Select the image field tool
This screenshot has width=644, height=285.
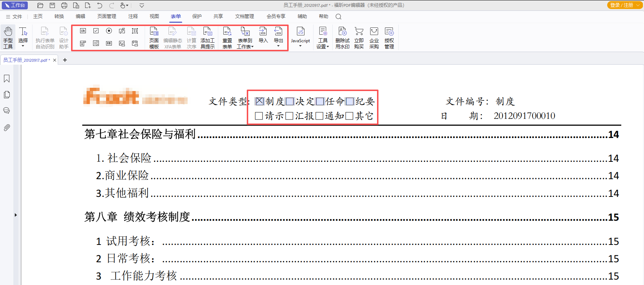coord(122,44)
